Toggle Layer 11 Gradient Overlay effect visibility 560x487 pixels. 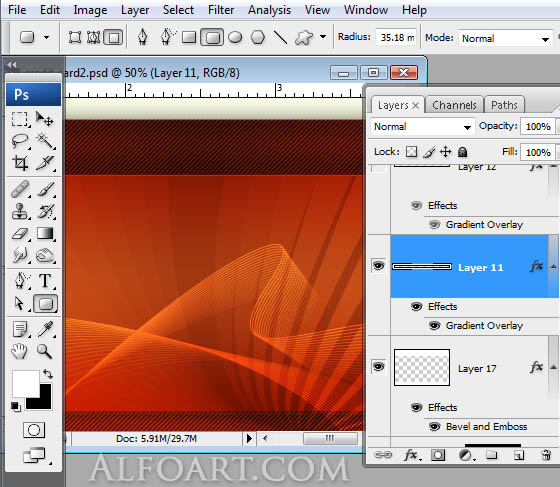point(434,326)
